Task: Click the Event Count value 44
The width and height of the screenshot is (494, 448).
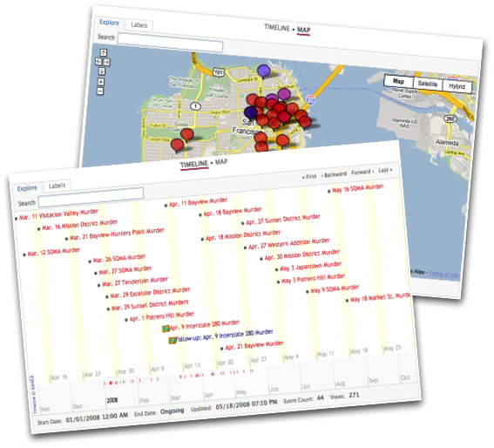Action: [x=320, y=397]
